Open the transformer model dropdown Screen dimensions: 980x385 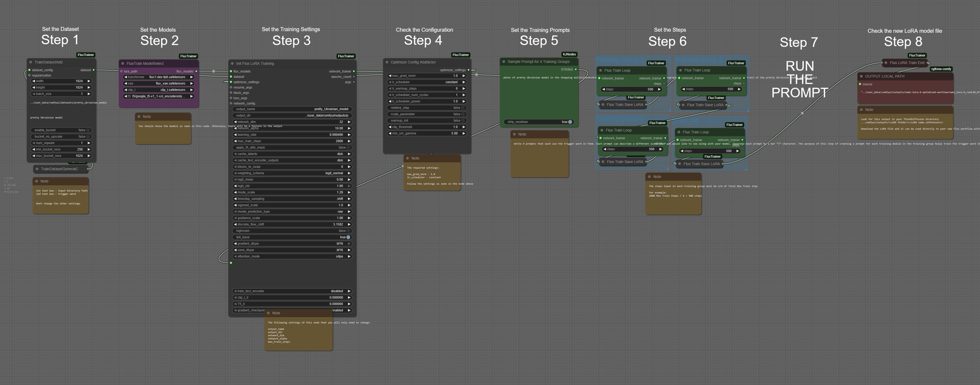click(159, 77)
